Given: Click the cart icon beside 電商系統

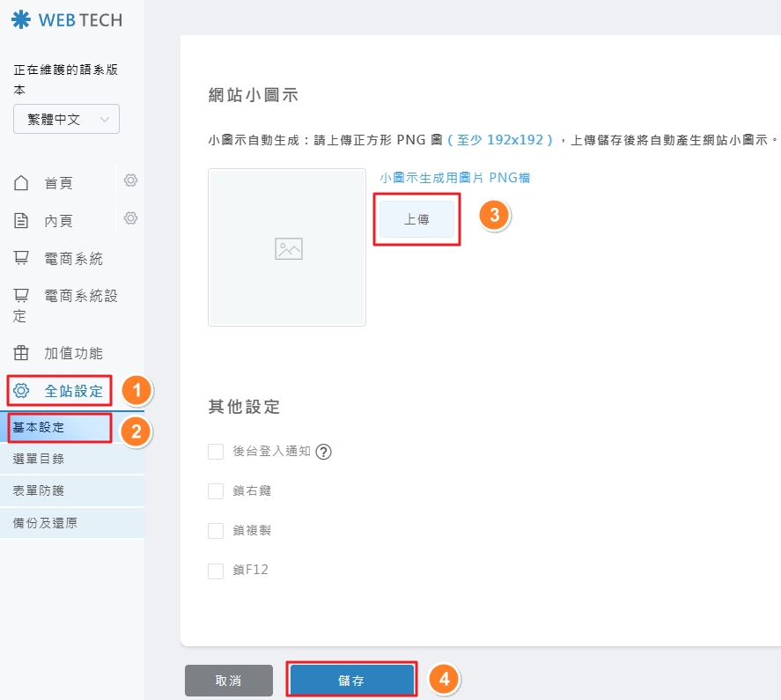Looking at the screenshot, I should [x=22, y=258].
